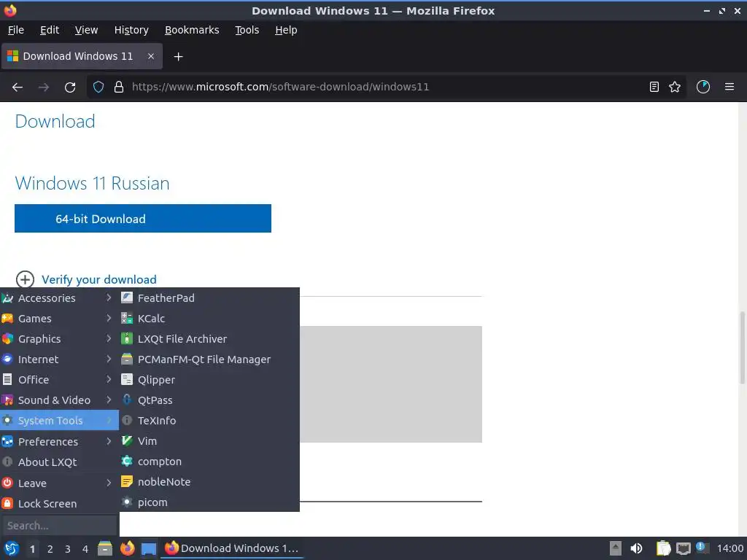Viewport: 747px width, 560px height.
Task: Select Download Windows 11 taskbar window button
Action: pos(233,548)
